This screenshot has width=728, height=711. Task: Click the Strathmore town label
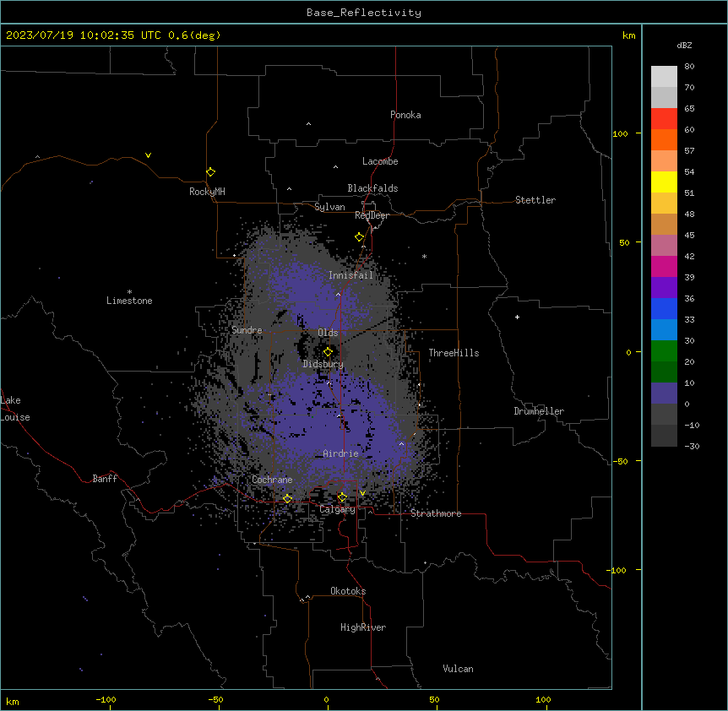tap(436, 513)
